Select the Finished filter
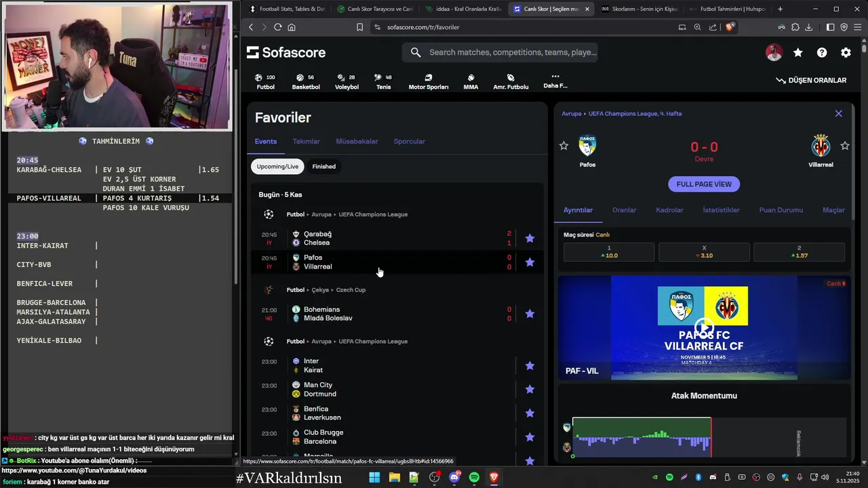 [323, 166]
